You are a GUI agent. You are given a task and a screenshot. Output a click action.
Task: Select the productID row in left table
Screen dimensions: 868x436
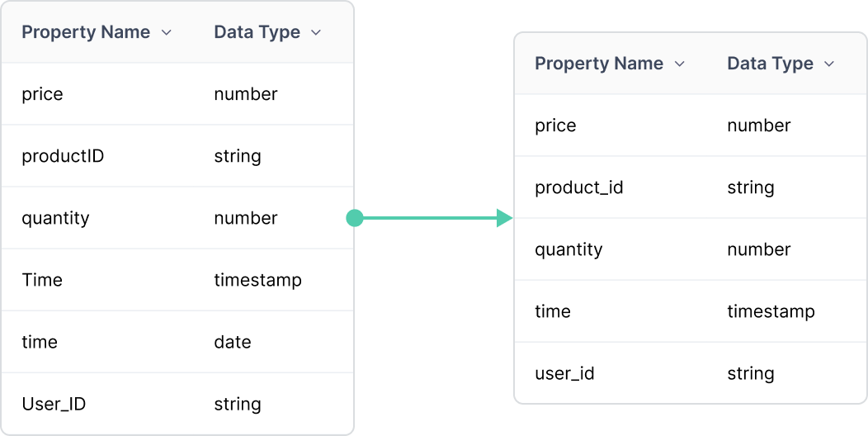(177, 156)
